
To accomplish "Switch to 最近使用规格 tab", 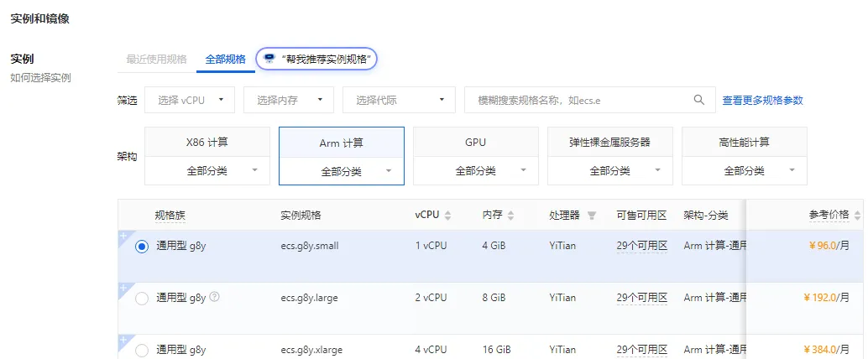I will (x=157, y=60).
